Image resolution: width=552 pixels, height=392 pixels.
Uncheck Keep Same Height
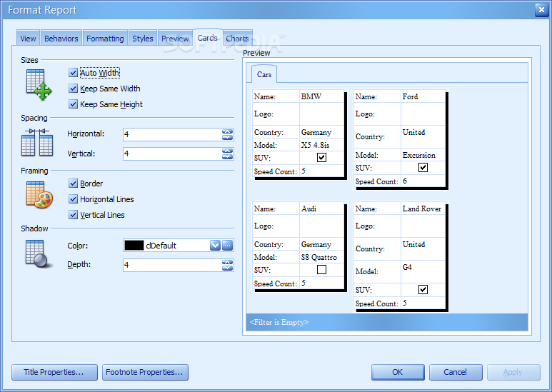(x=74, y=104)
